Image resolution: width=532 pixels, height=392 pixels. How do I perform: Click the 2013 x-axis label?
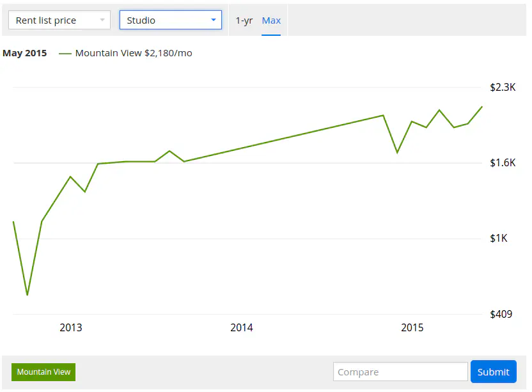(71, 328)
